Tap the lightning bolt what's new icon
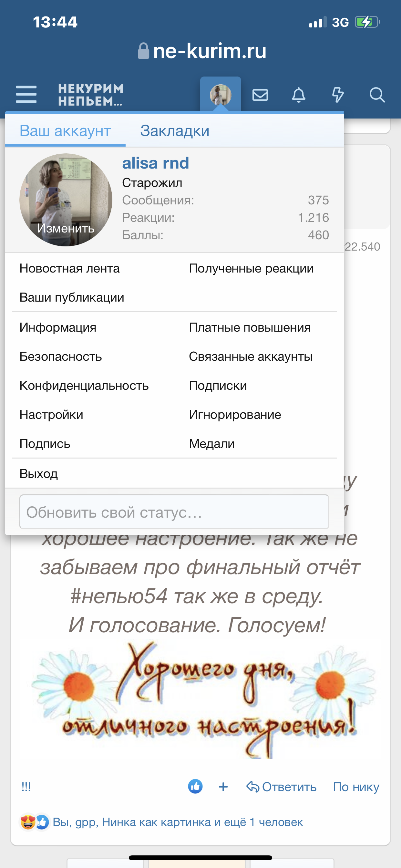401x868 pixels. tap(338, 95)
